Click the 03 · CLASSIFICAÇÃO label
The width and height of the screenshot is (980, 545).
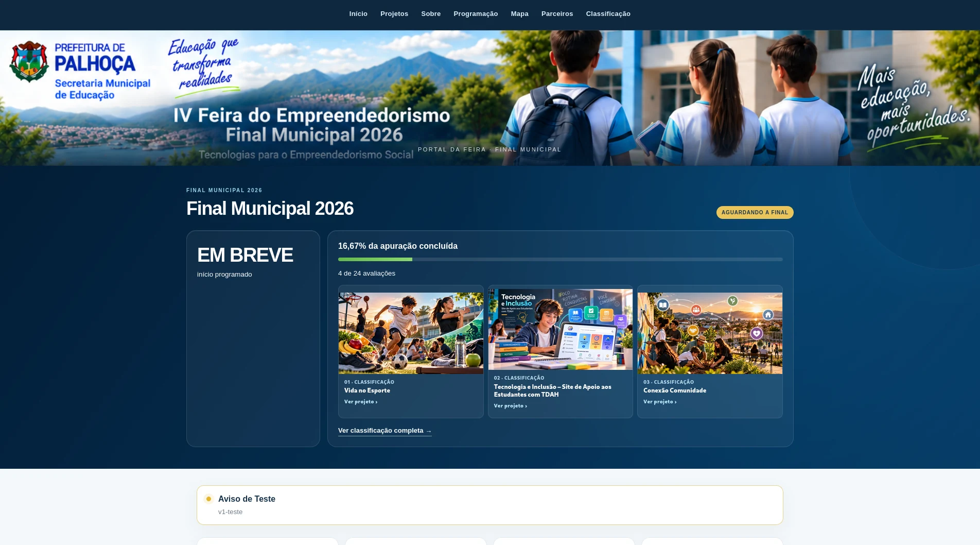tap(669, 382)
